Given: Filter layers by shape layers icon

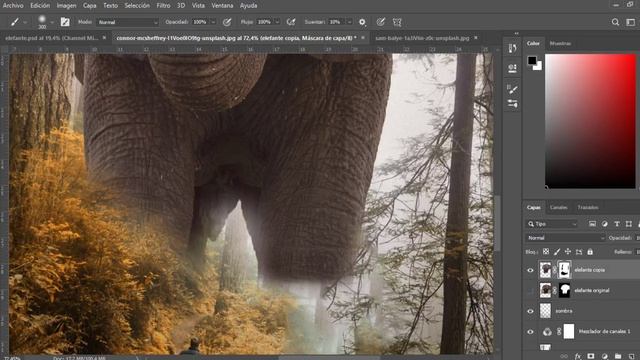Looking at the screenshot, I should pos(629,224).
